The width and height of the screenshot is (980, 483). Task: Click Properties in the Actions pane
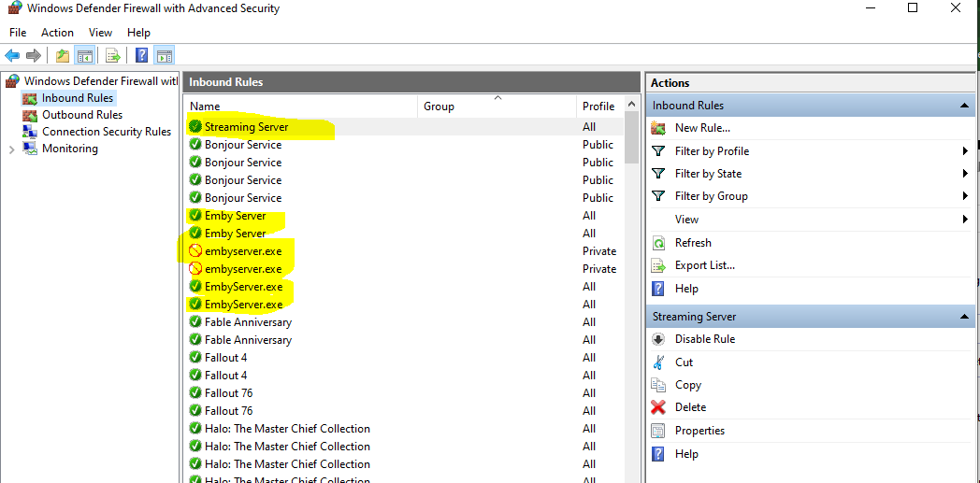pyautogui.click(x=699, y=431)
